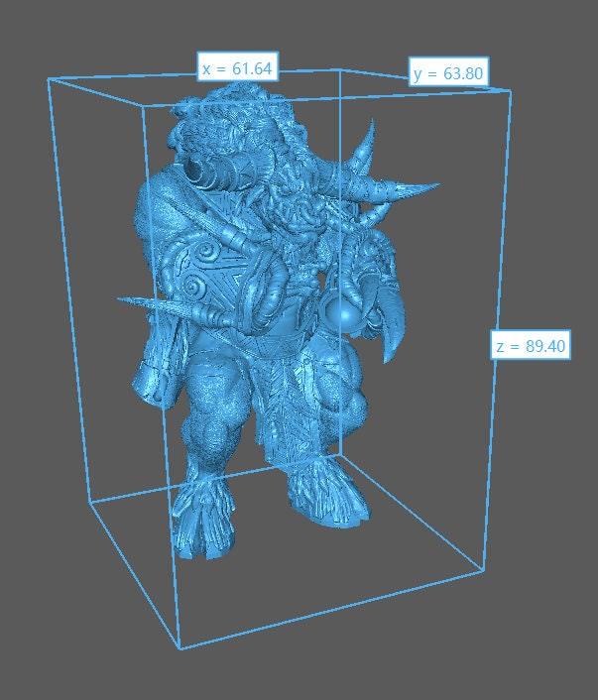Click the curved claw beside the orb
Viewport: 598px width, 700px height.
click(x=389, y=315)
